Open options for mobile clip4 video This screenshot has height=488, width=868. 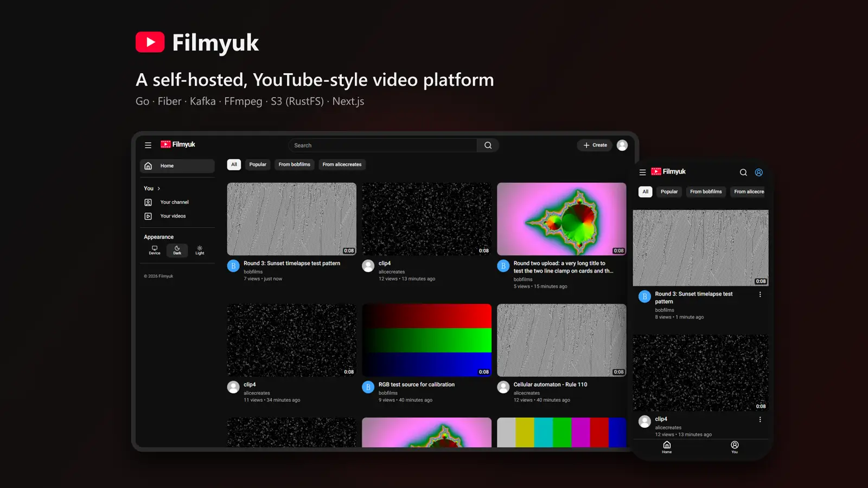click(x=760, y=420)
